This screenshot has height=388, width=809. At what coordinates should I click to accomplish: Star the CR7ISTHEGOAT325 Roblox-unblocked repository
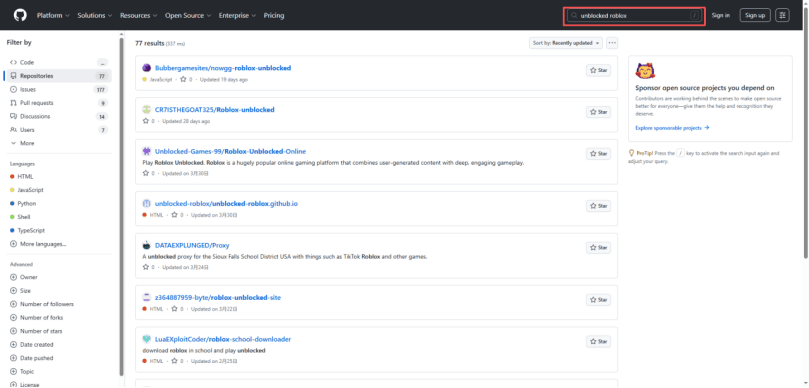click(x=598, y=112)
